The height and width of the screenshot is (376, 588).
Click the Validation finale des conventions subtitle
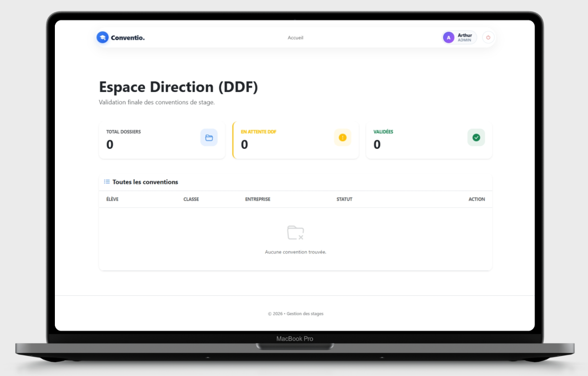[x=157, y=103]
